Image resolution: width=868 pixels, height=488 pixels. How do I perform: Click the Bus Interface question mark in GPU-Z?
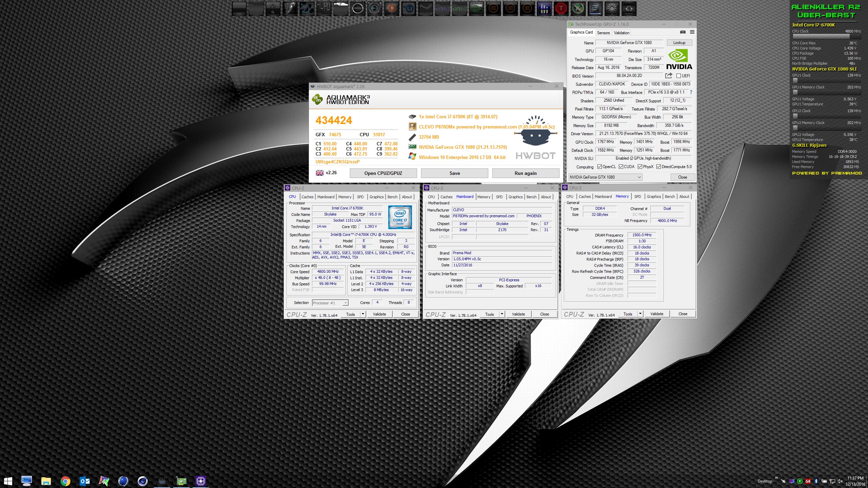click(691, 92)
